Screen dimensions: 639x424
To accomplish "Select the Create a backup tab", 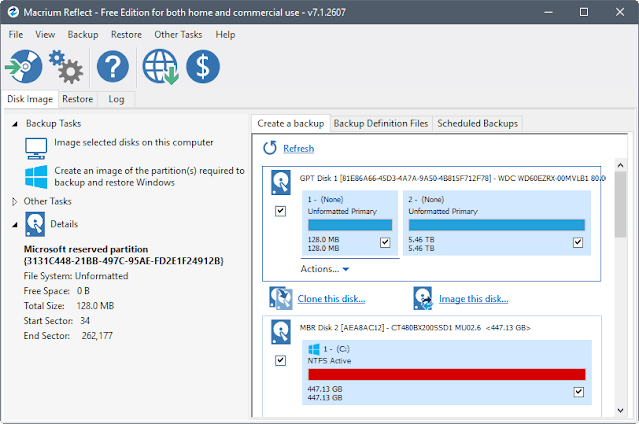I will 291,124.
